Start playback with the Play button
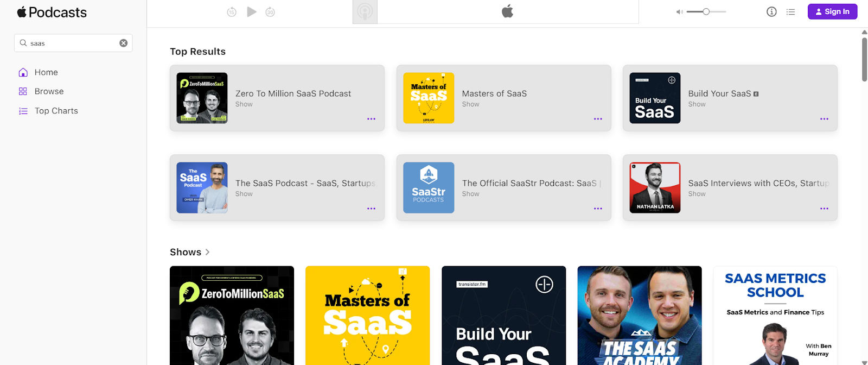Screen dimensions: 868x365 251,11
